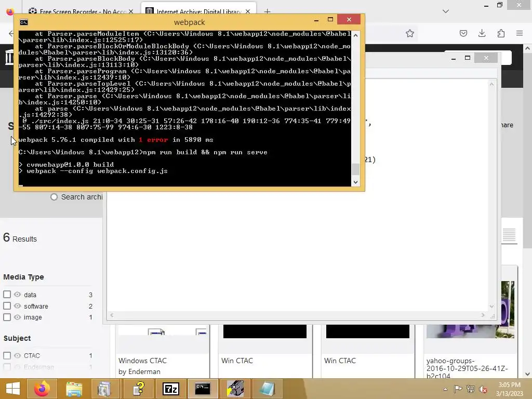Screen dimensions: 532x399
Task: Open the Firefox extensions puzzle icon
Action: pyautogui.click(x=501, y=33)
